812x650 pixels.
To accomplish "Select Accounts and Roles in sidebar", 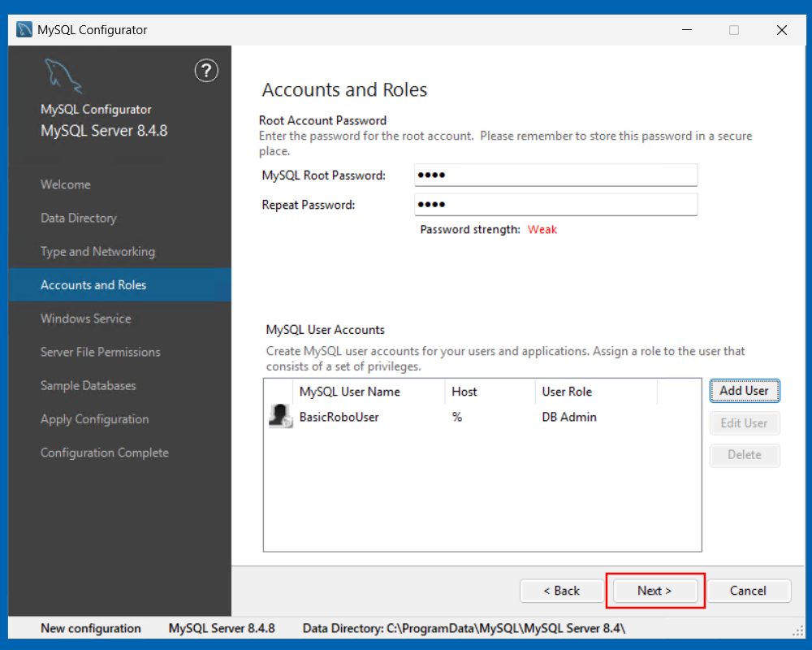I will pos(119,285).
